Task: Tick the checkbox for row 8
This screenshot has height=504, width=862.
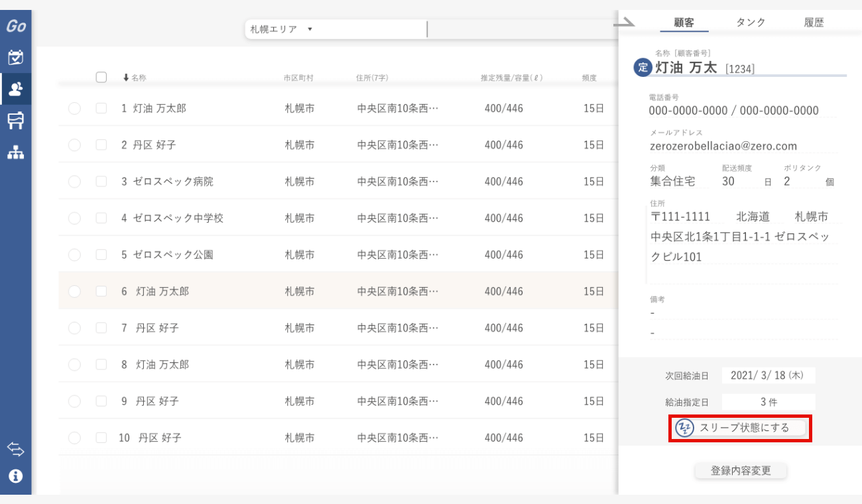Action: tap(101, 364)
